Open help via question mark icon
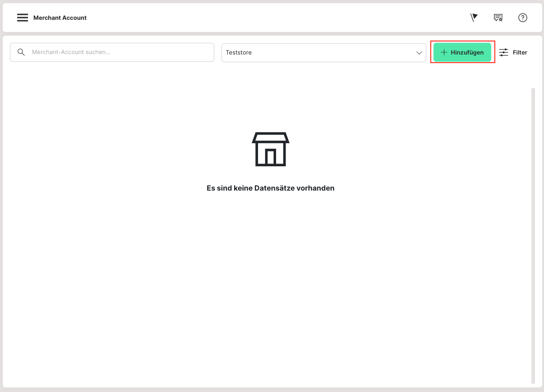Viewport: 544px width, 392px height. 522,18
